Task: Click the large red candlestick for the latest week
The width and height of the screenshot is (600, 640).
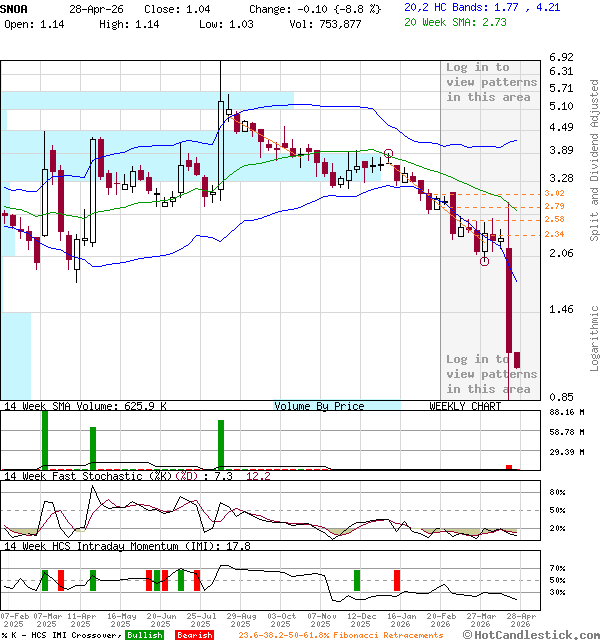Action: pos(509,300)
